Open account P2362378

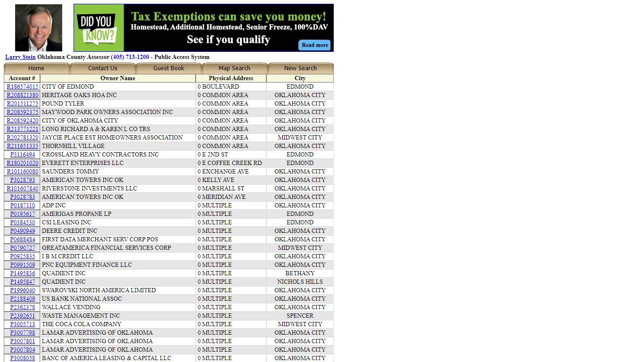click(23, 307)
